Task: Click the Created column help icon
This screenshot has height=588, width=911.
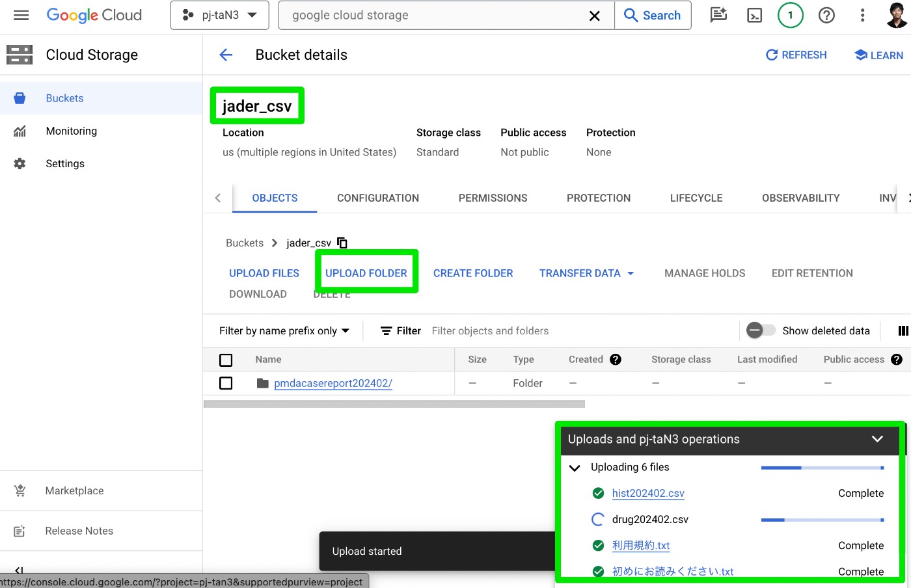Action: [616, 360]
